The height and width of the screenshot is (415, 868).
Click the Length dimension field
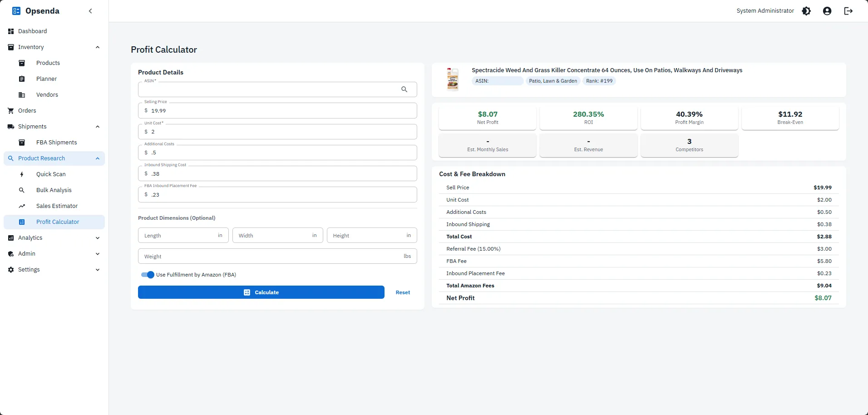point(183,236)
